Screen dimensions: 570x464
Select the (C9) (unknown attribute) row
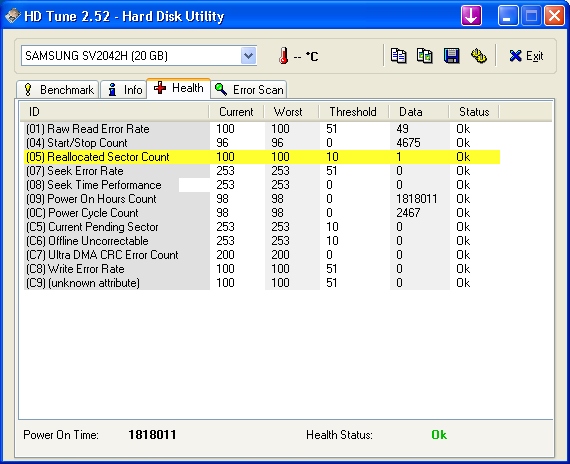click(262, 283)
